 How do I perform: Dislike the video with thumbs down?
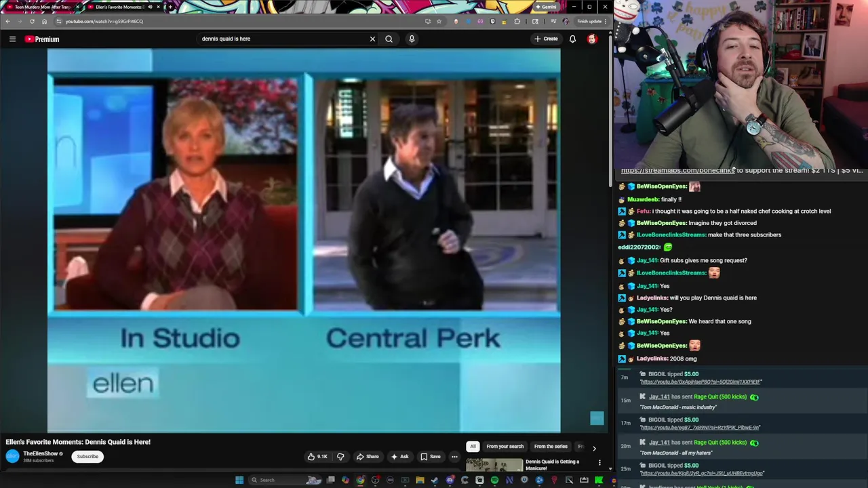point(340,456)
